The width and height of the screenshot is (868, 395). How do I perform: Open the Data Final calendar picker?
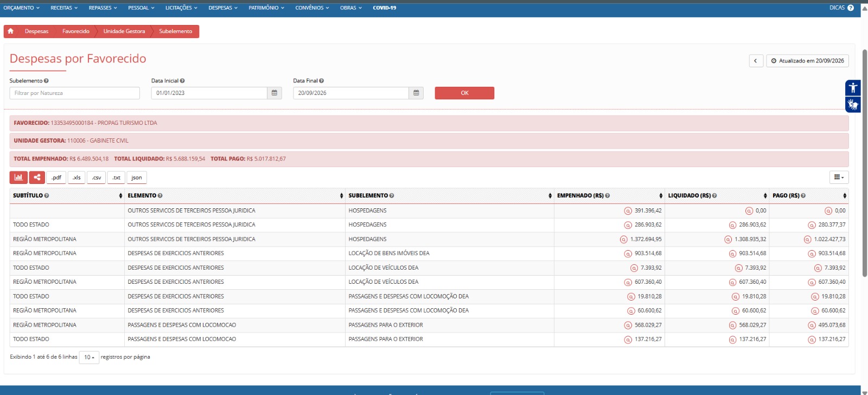[x=416, y=93]
